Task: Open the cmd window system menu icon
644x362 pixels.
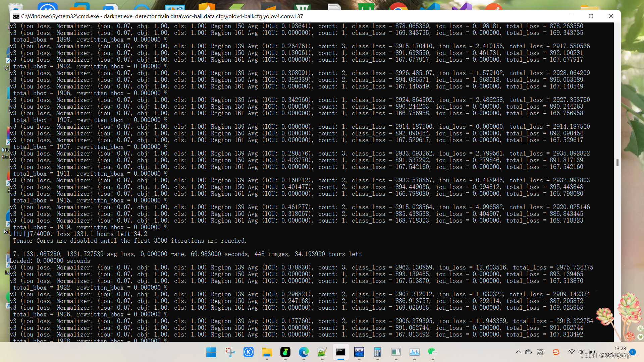Action: point(16,16)
